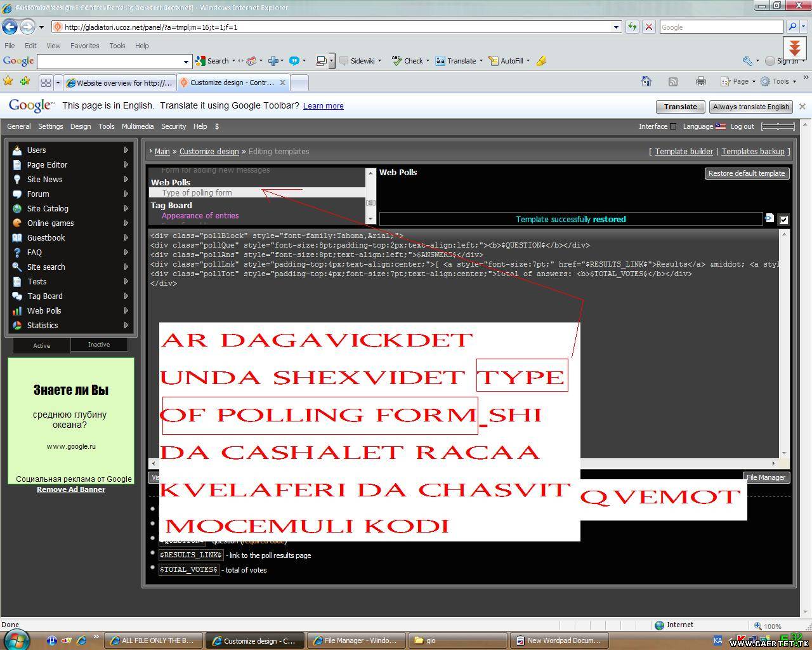Open the Design menu
The height and width of the screenshot is (650, 812).
[x=81, y=126]
